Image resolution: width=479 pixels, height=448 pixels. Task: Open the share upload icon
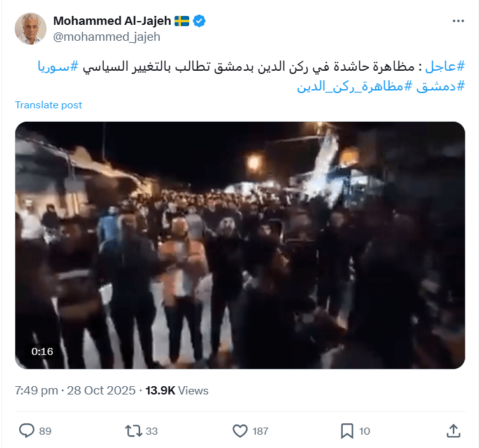pos(454,431)
